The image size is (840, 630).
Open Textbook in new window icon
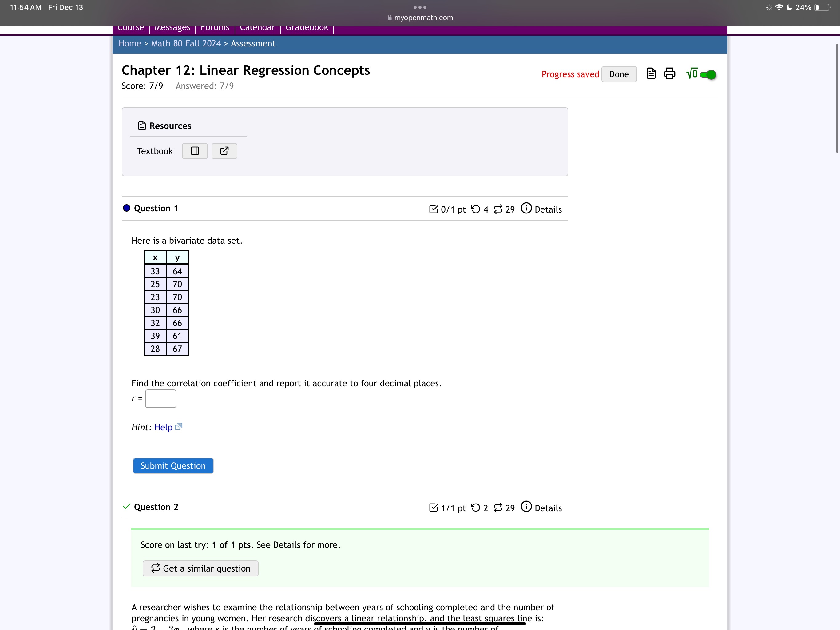coord(224,151)
